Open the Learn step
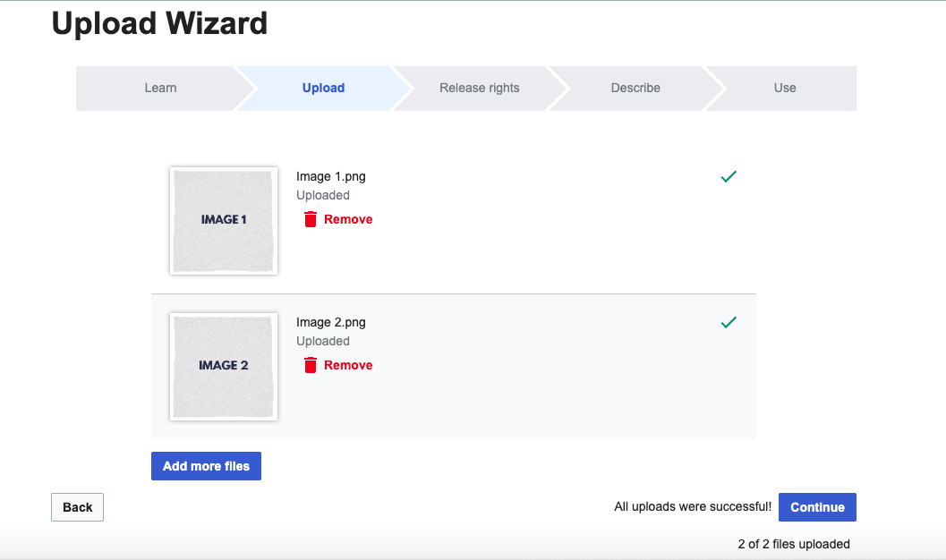The width and height of the screenshot is (946, 560). tap(160, 88)
